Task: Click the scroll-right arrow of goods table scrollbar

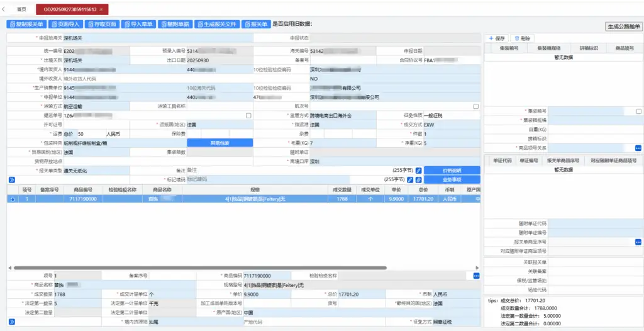Action: (x=477, y=267)
